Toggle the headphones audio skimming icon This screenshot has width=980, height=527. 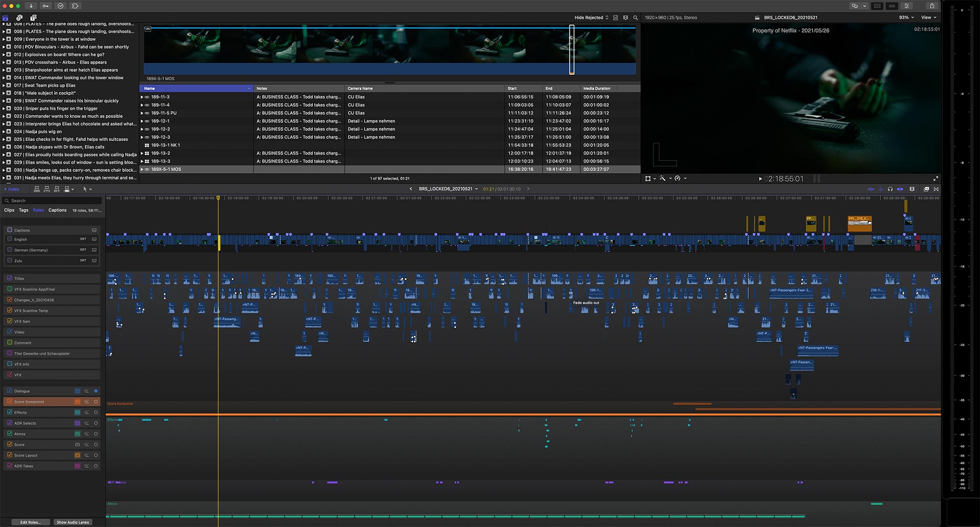pos(890,189)
